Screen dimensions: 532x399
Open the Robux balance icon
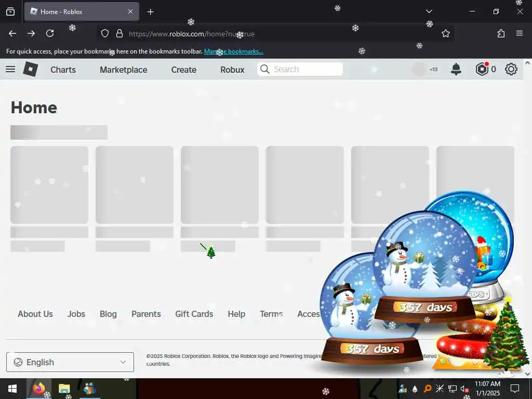pos(482,69)
